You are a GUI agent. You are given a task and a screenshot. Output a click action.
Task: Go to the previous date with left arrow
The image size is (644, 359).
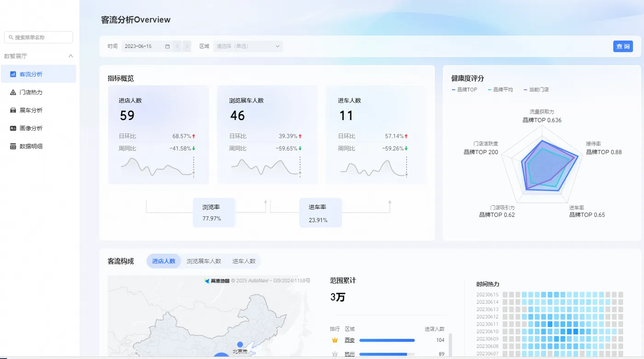point(178,46)
